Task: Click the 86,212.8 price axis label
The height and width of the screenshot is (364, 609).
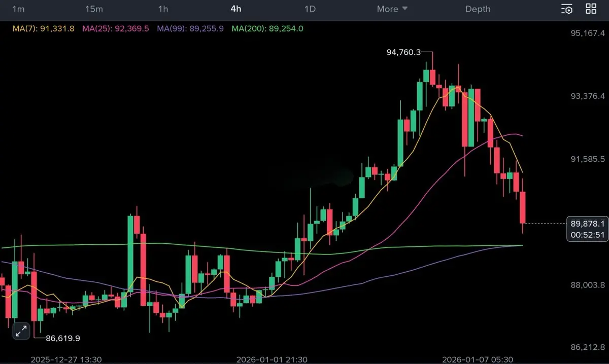Action: coord(588,348)
